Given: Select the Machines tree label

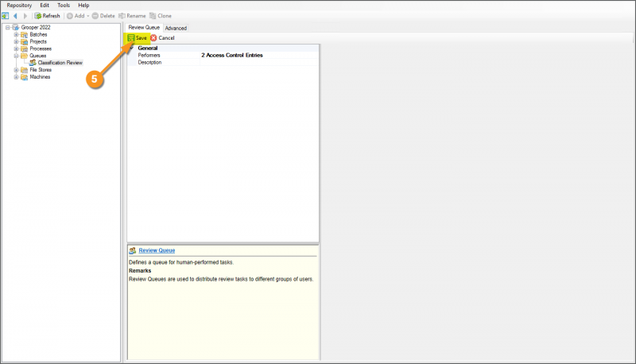Looking at the screenshot, I should [41, 76].
